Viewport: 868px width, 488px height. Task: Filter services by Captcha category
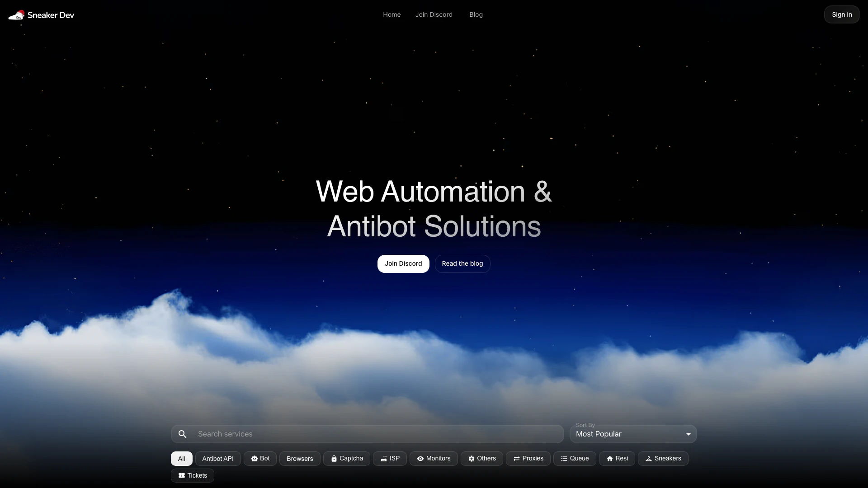[x=346, y=458]
